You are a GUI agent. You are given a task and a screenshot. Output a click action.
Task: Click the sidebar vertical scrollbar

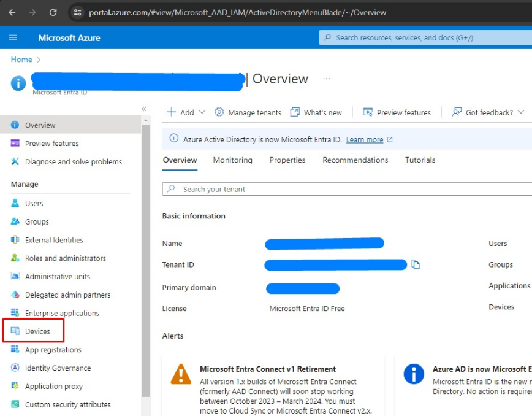(146, 261)
